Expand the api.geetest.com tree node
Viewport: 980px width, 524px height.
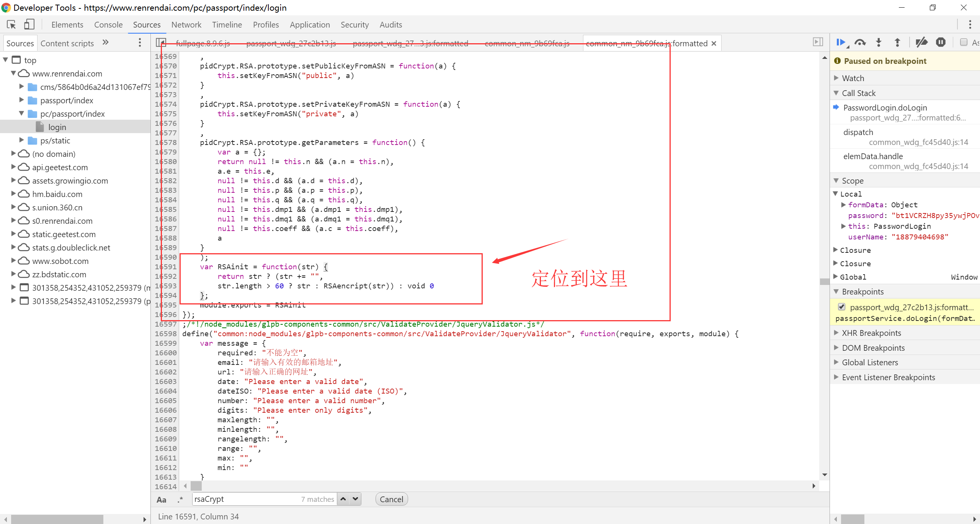[13, 167]
